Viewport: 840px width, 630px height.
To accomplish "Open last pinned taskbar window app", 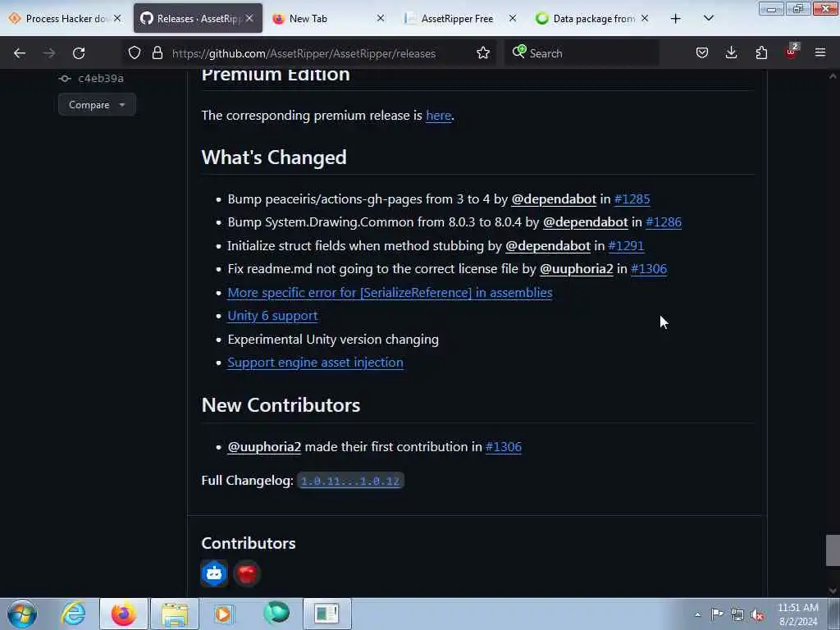I will (327, 614).
